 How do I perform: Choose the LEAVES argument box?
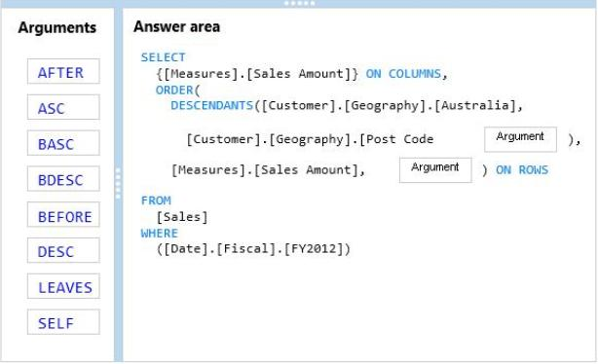pos(63,286)
